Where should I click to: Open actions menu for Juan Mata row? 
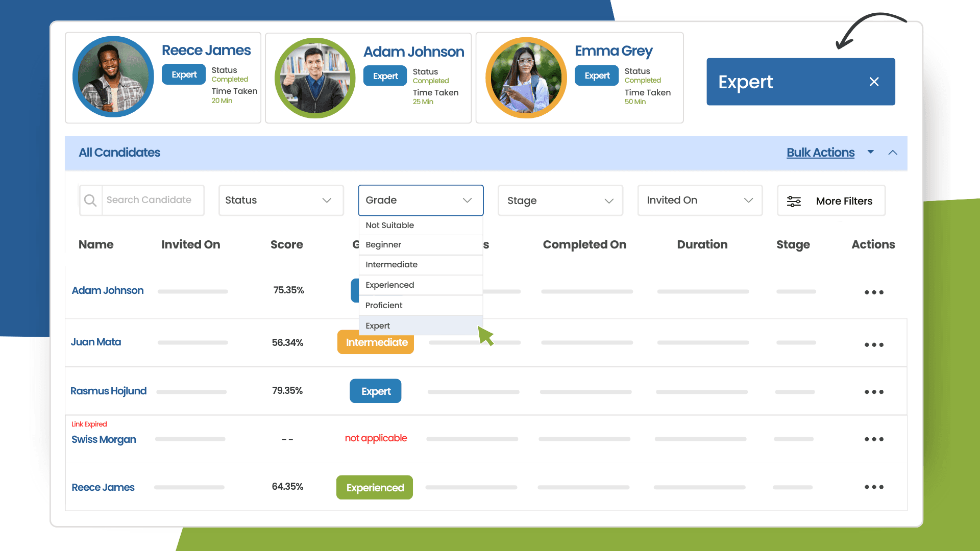tap(874, 345)
